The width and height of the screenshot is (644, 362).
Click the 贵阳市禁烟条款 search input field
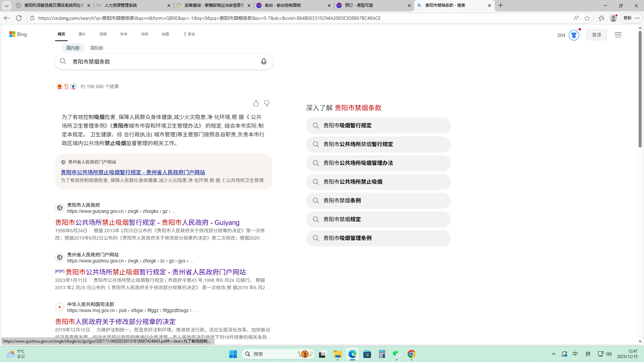[161, 62]
